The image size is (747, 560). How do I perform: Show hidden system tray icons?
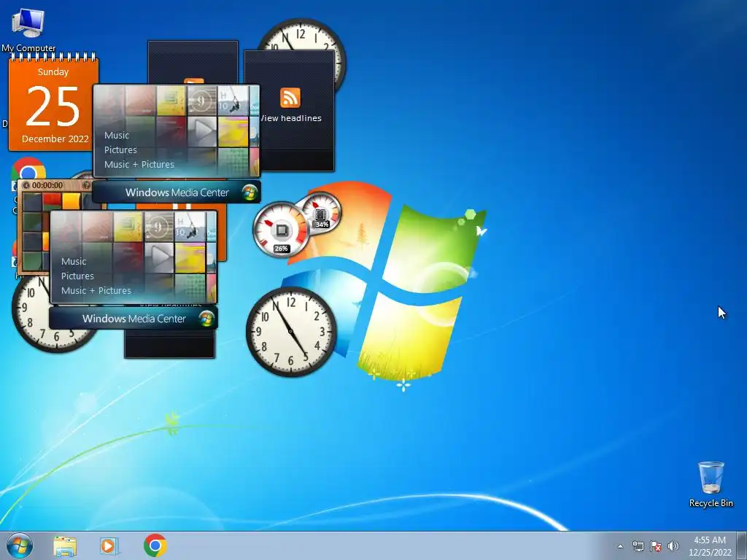tap(620, 546)
